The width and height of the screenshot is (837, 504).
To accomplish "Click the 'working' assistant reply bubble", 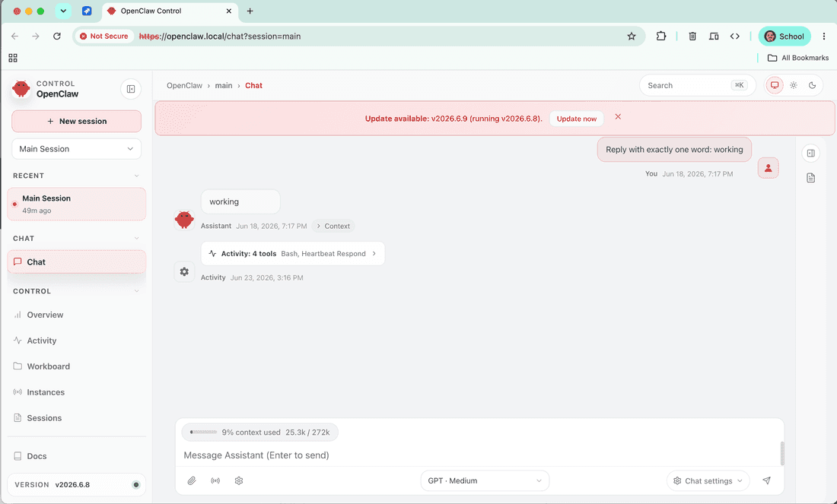I will tap(240, 201).
